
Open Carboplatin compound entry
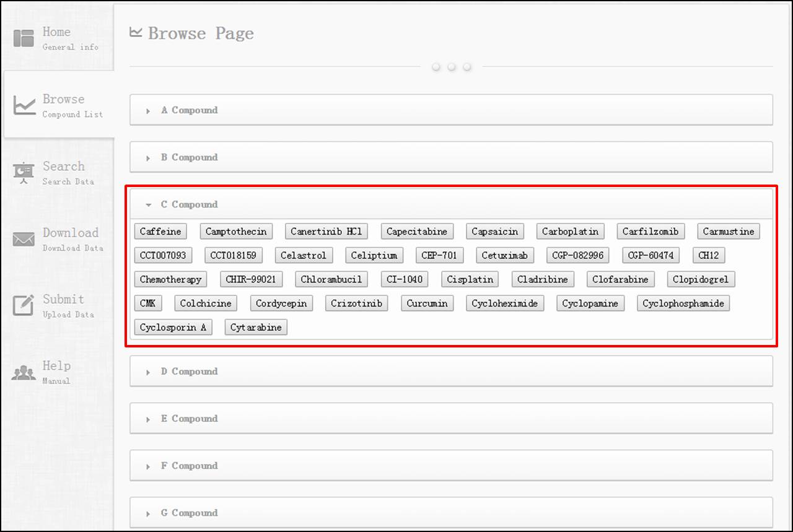571,232
